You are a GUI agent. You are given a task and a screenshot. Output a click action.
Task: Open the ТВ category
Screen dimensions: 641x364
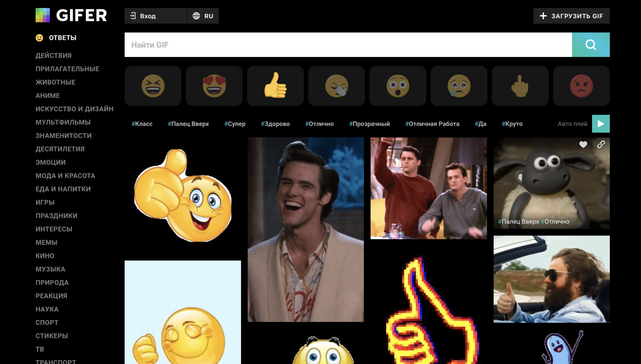point(40,349)
